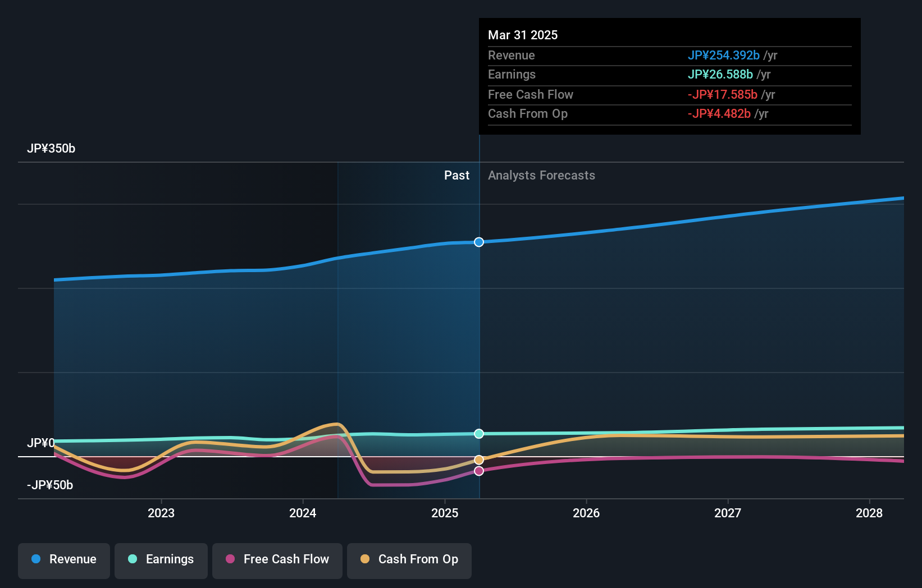Toggle the Revenue legend button
The width and height of the screenshot is (922, 588).
(64, 561)
